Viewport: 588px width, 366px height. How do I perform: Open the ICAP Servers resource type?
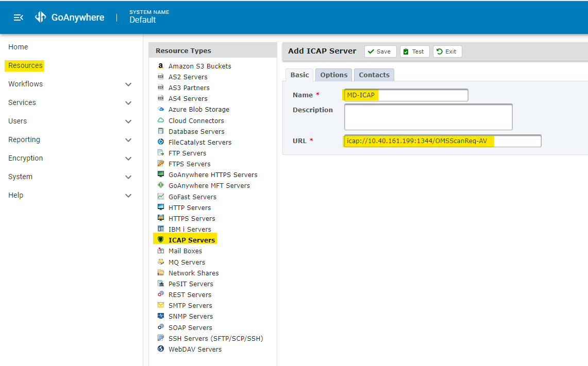tap(192, 240)
